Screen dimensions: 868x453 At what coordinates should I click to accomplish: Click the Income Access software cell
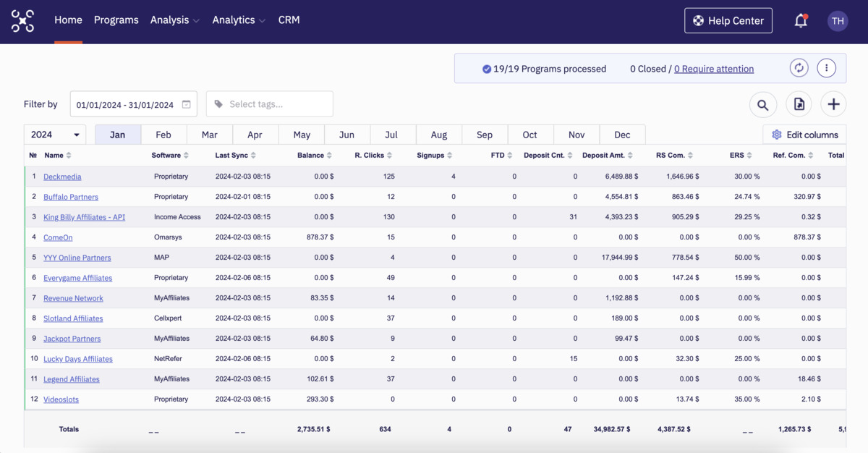click(177, 217)
